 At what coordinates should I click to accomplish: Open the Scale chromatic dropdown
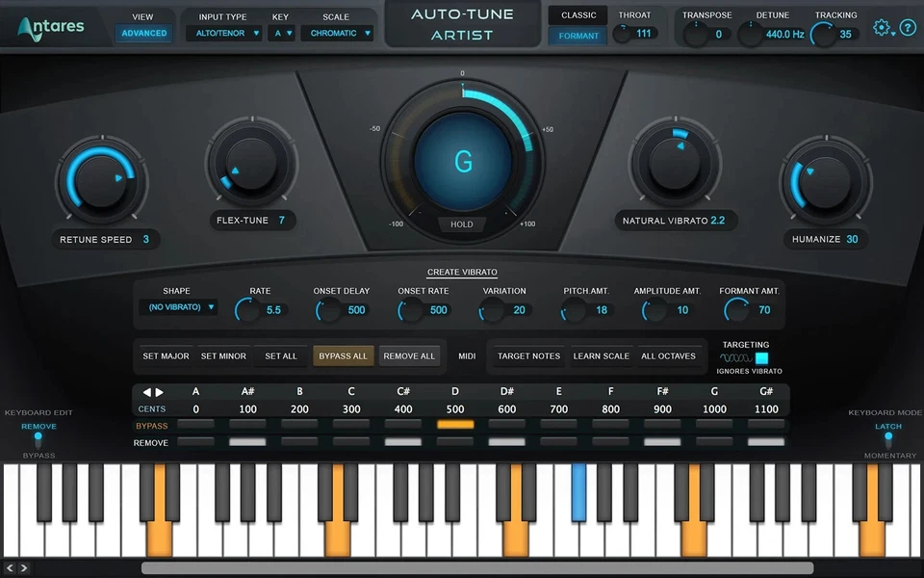[336, 32]
